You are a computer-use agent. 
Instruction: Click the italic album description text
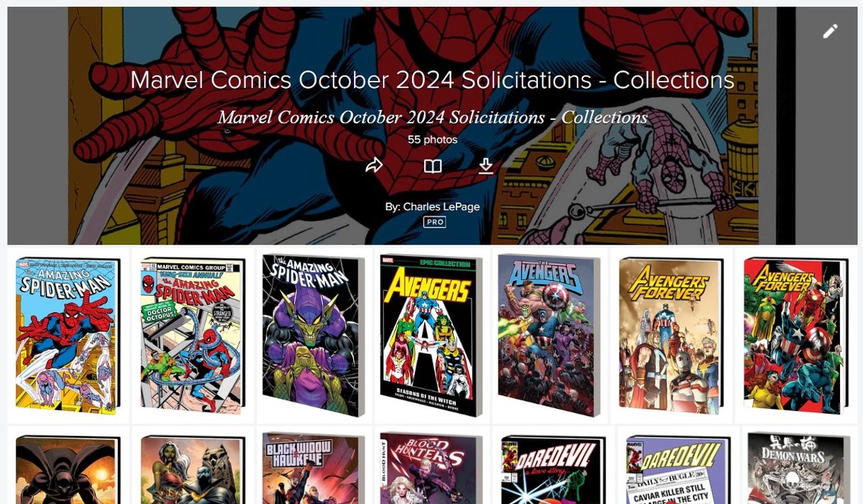[x=432, y=117]
